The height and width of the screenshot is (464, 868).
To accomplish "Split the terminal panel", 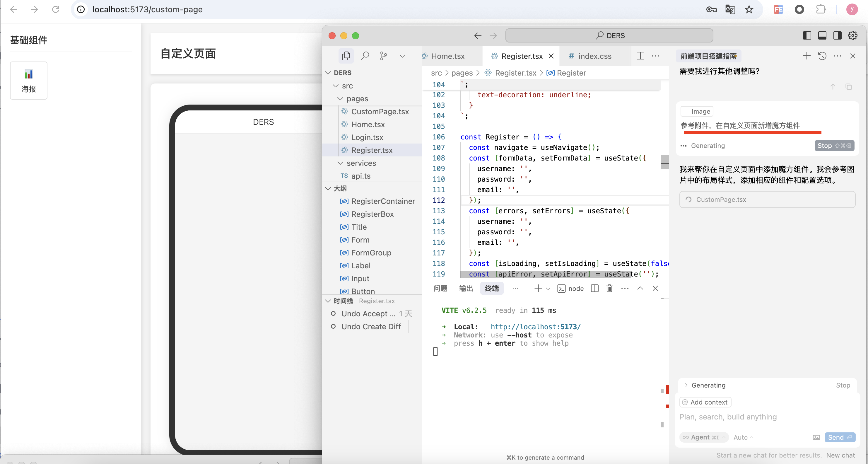I will pyautogui.click(x=594, y=289).
